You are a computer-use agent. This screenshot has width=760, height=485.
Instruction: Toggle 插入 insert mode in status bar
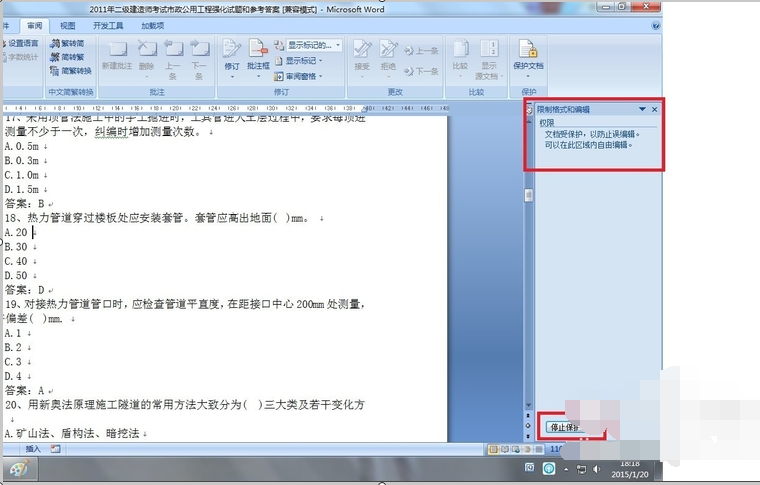pos(33,449)
